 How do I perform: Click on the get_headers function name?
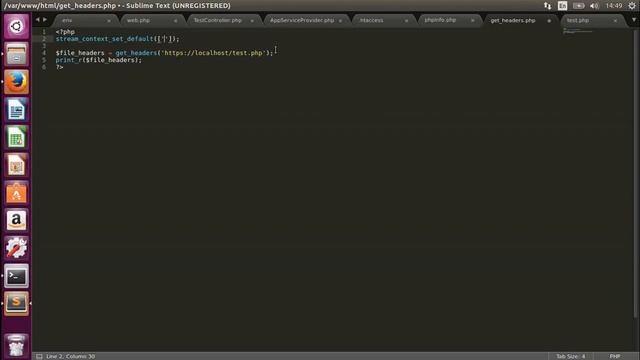click(x=136, y=53)
